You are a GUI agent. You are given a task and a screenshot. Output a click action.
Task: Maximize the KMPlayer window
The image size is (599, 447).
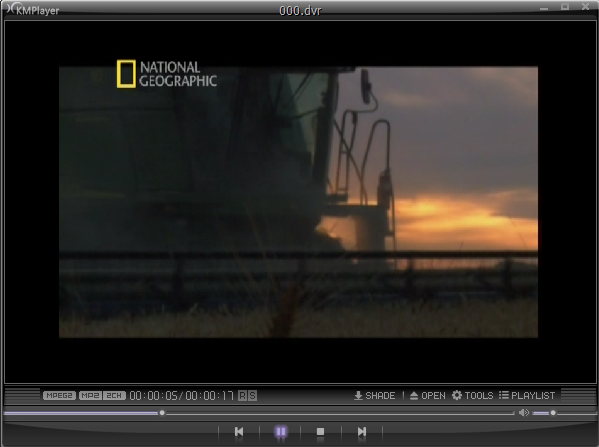tap(565, 7)
